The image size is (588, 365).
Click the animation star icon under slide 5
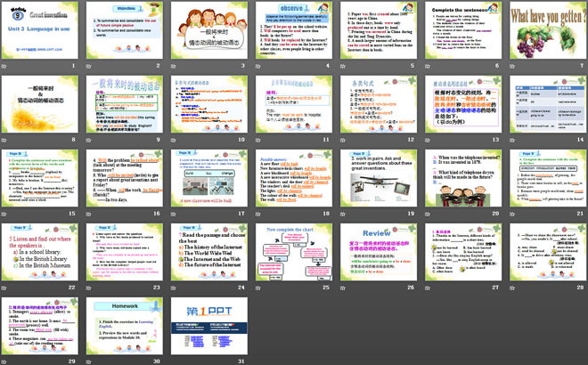[343, 67]
